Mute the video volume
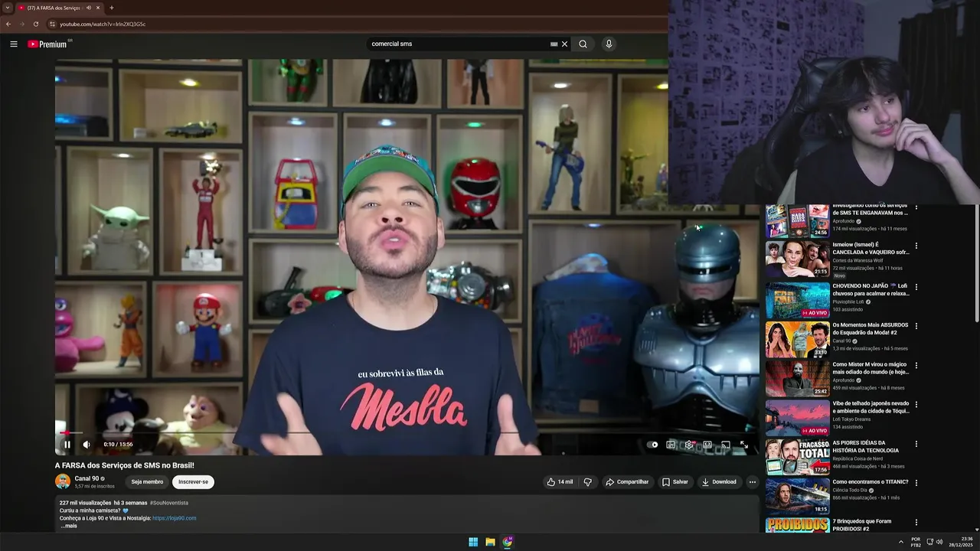The height and width of the screenshot is (551, 980). point(87,444)
